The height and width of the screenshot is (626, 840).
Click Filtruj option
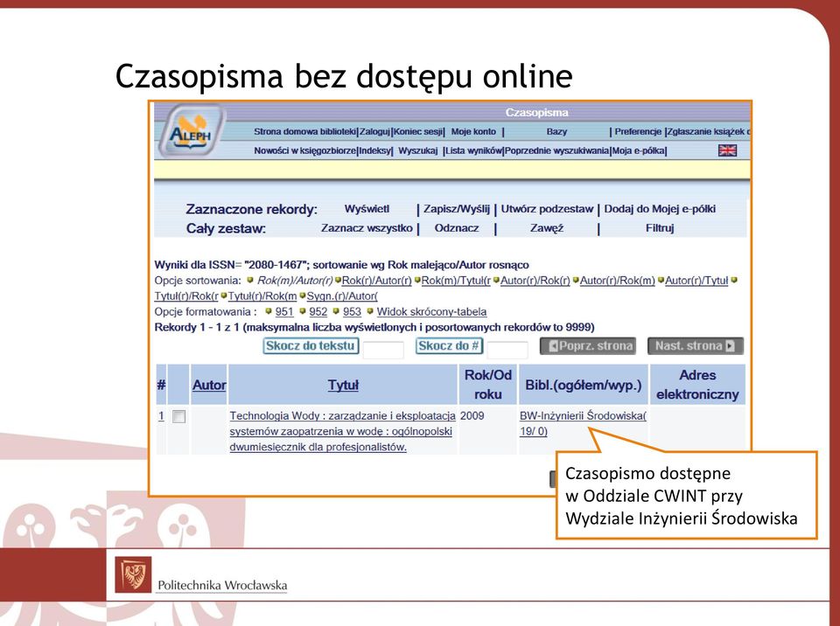click(660, 227)
